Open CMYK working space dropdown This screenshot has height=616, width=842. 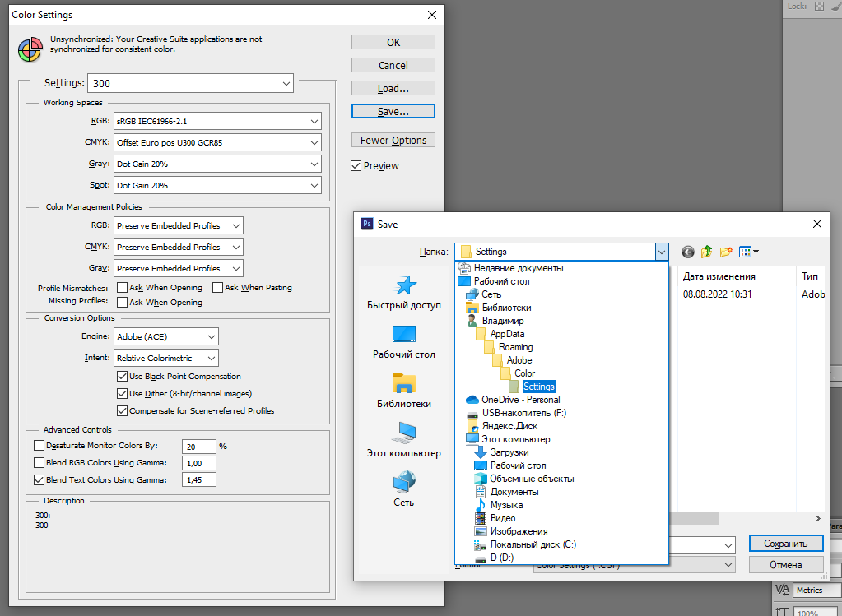tap(217, 143)
